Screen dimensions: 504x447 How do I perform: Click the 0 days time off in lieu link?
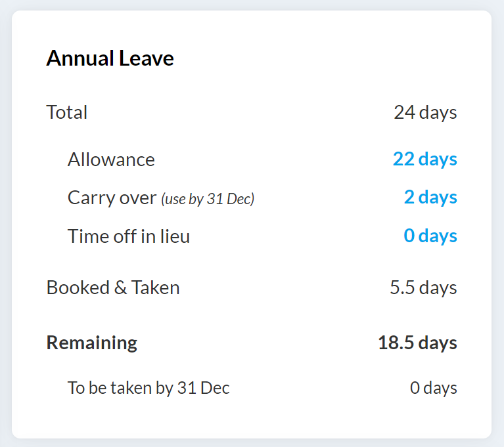pyautogui.click(x=430, y=236)
